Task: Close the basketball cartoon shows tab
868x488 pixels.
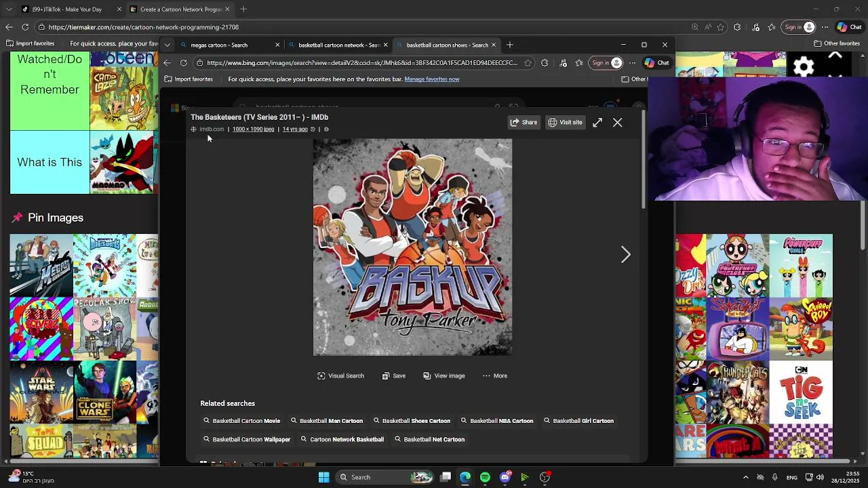Action: click(x=493, y=45)
